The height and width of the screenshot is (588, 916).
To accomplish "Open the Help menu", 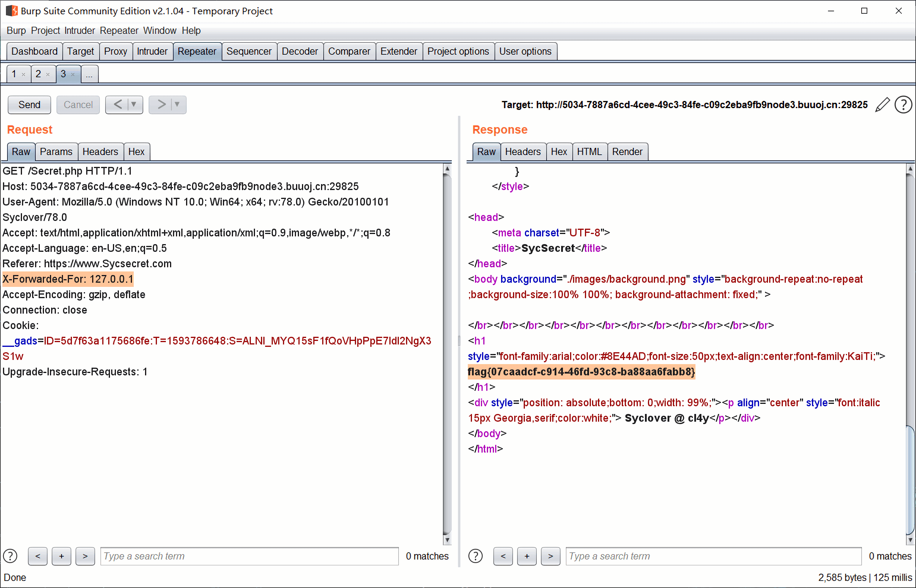I will pos(191,31).
